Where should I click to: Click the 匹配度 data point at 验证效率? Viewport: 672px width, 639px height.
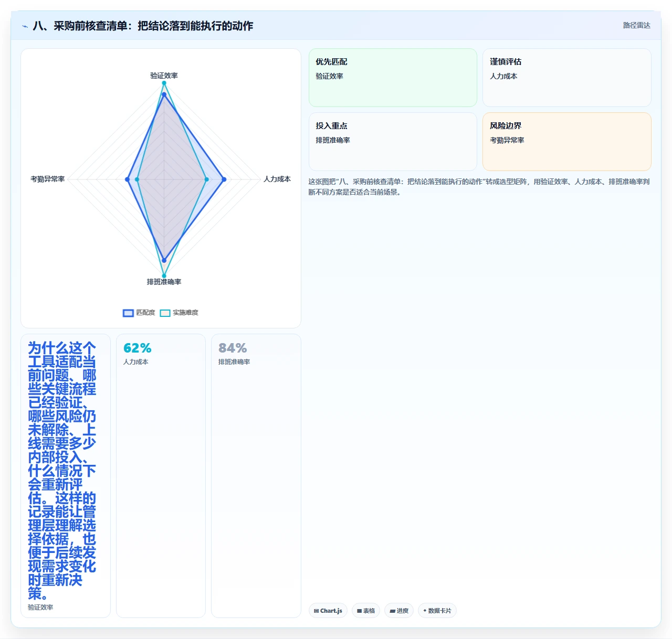pos(164,95)
